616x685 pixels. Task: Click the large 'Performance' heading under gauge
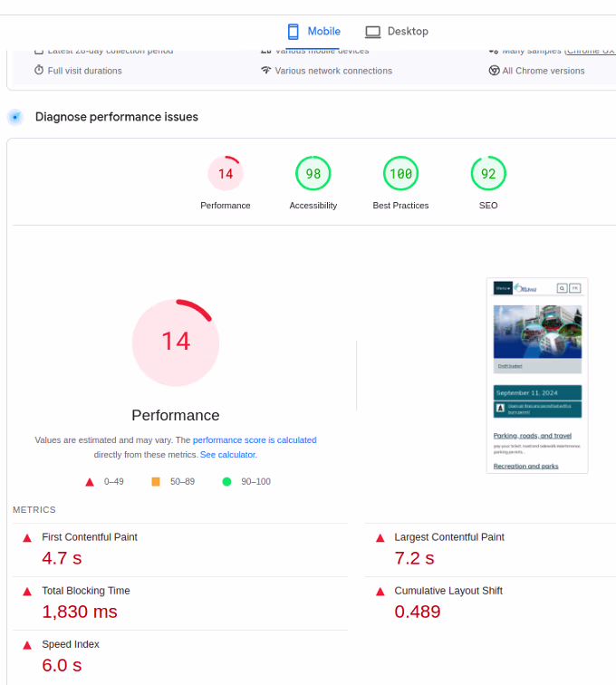[176, 416]
